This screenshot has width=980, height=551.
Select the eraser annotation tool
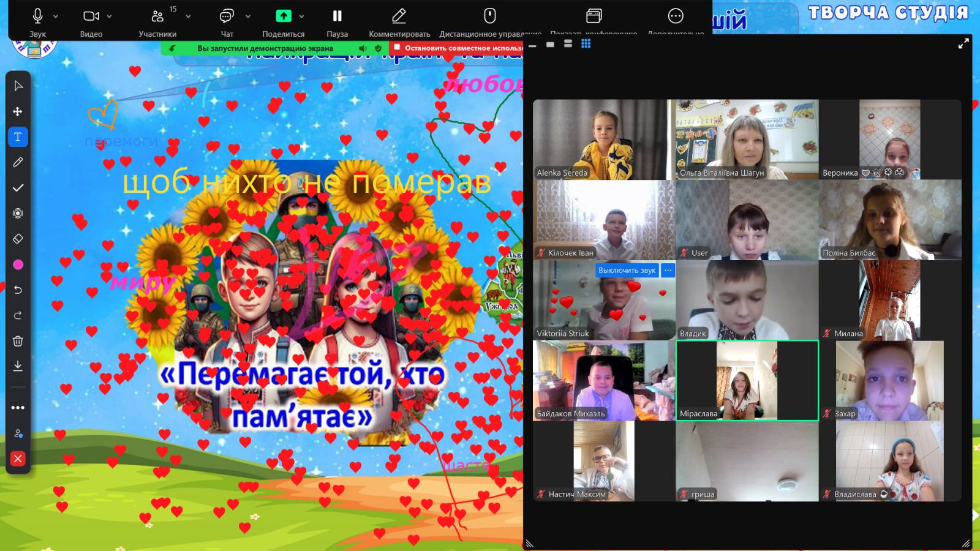click(18, 239)
